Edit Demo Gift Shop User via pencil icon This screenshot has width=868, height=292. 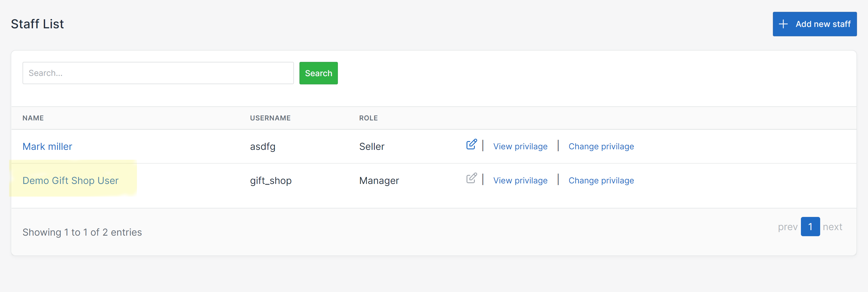pos(472,178)
